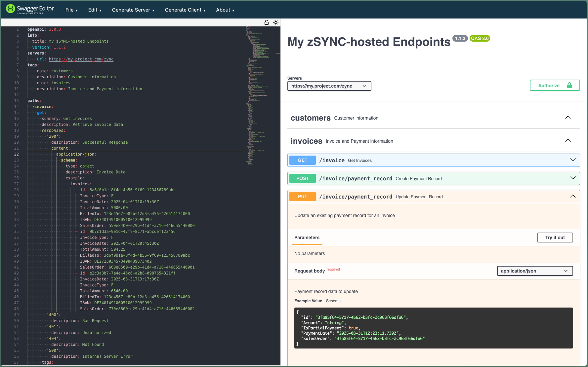Open the Generate Client menu

tap(185, 10)
